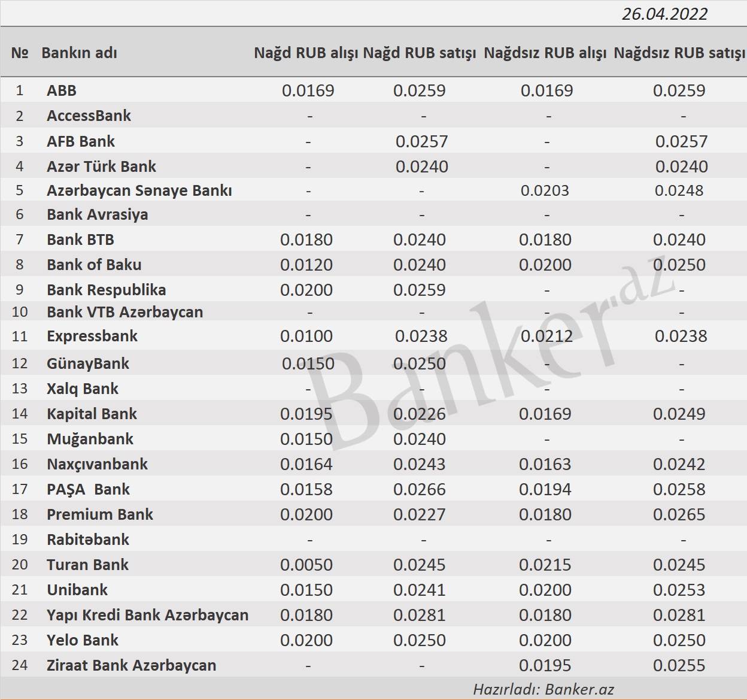
Task: Click the 'Hazırladı: Banker.az' credit
Action: 543,689
